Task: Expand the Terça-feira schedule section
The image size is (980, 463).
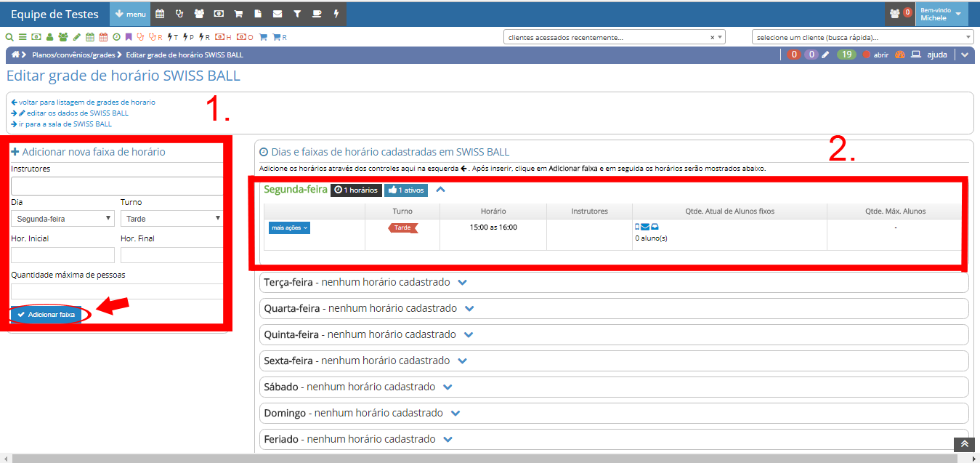Action: (463, 282)
